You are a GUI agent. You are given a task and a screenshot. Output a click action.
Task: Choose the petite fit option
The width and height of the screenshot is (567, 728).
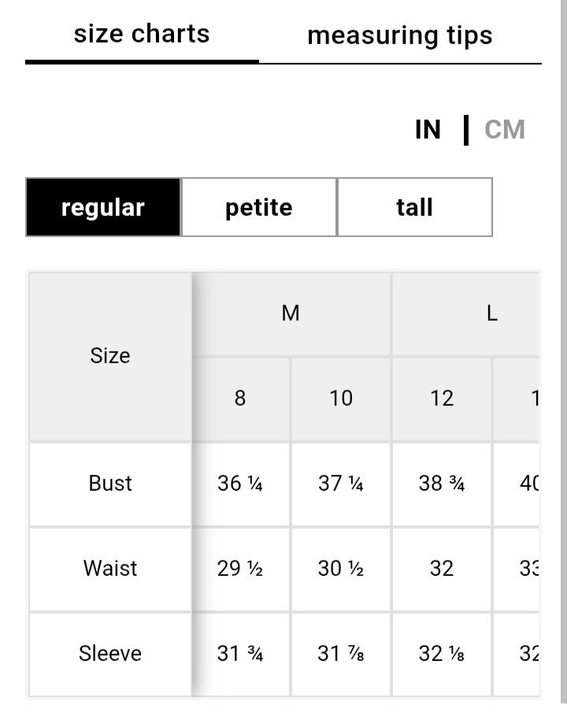(259, 207)
